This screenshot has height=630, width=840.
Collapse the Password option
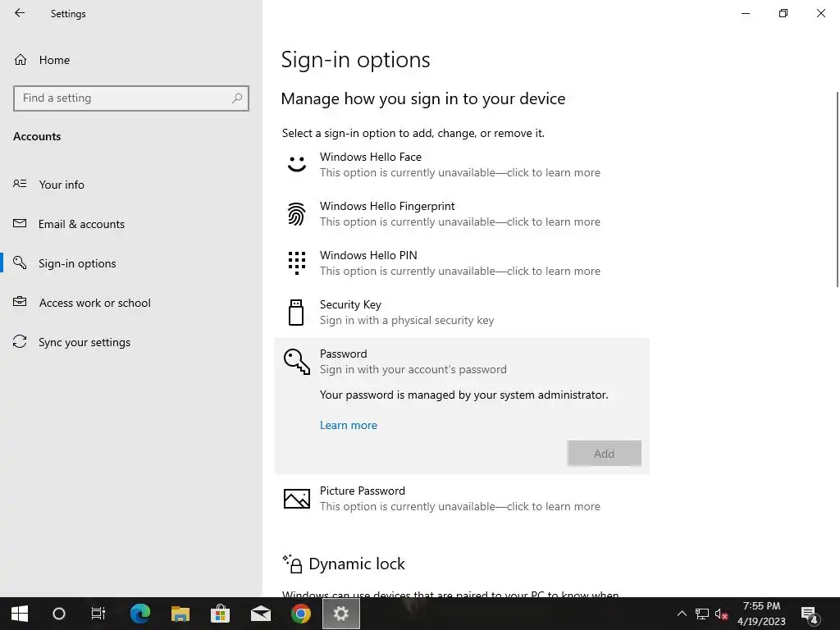(x=462, y=362)
